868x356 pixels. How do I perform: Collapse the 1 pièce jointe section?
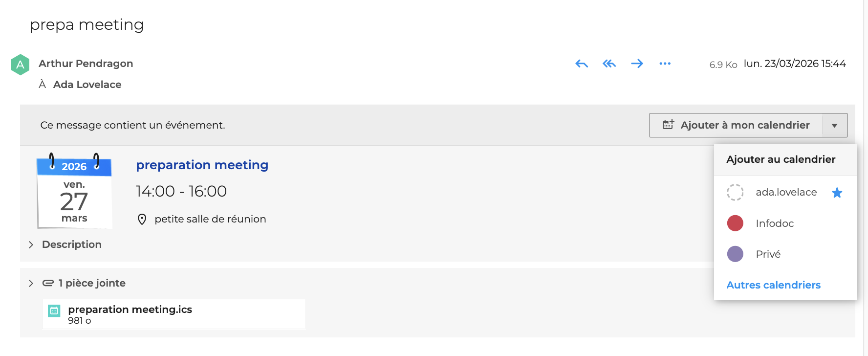click(31, 283)
